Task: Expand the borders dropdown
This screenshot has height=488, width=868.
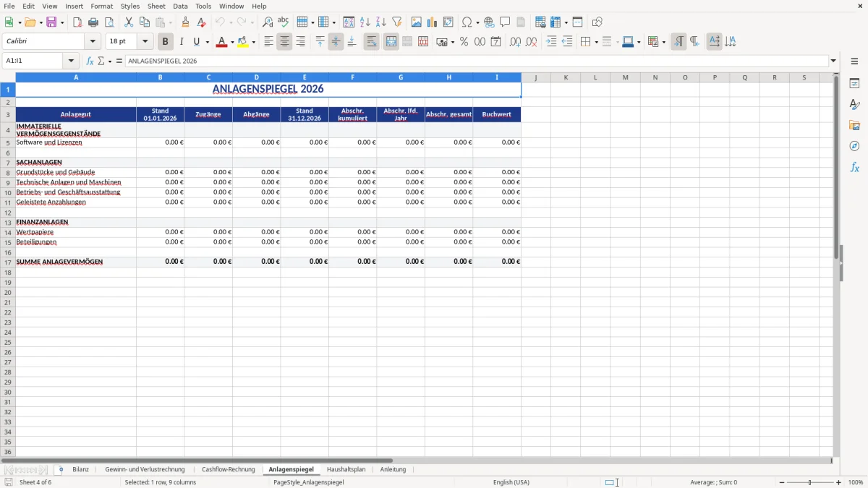Action: coord(596,41)
